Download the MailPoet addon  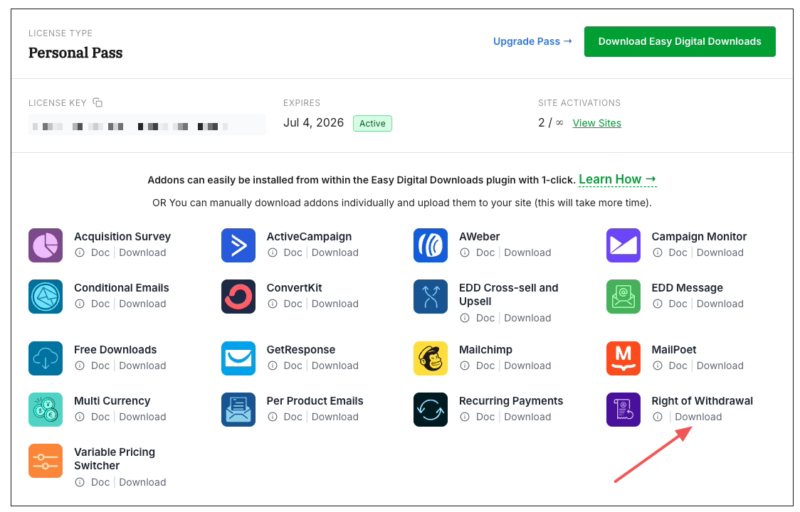coord(720,366)
